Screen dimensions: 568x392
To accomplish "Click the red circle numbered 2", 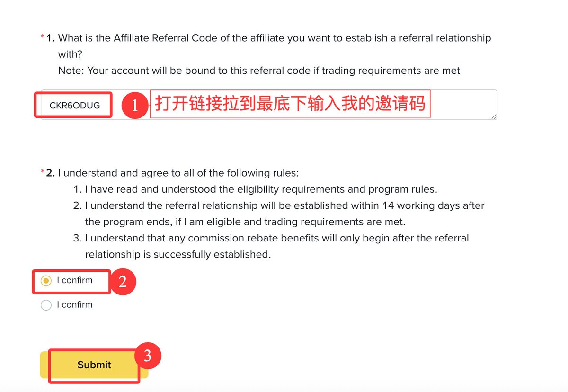I will coord(123,282).
